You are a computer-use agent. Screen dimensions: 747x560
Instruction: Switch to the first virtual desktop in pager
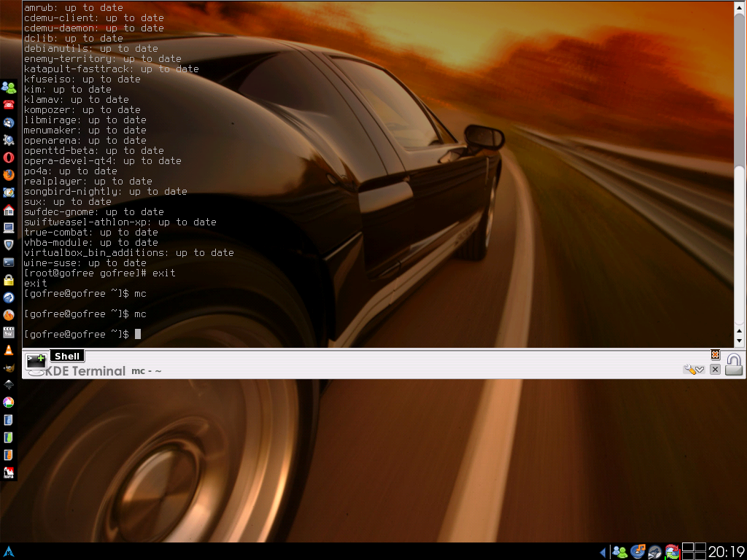[688, 547]
